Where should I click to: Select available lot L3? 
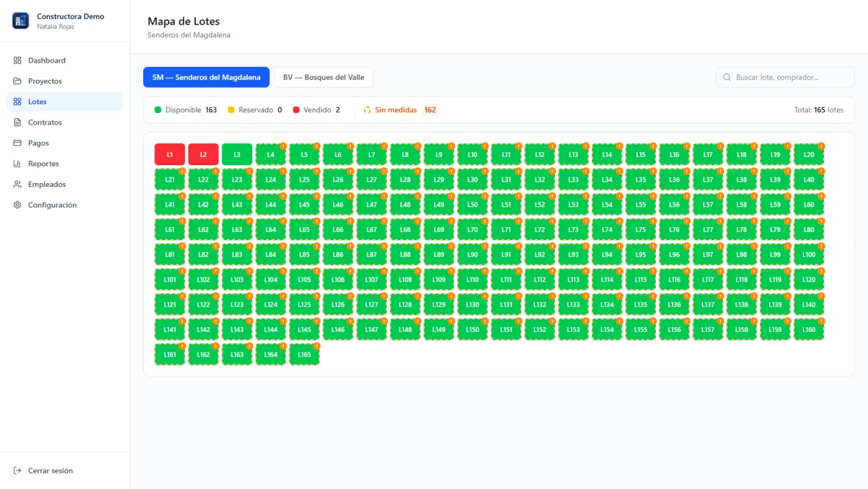coord(237,155)
